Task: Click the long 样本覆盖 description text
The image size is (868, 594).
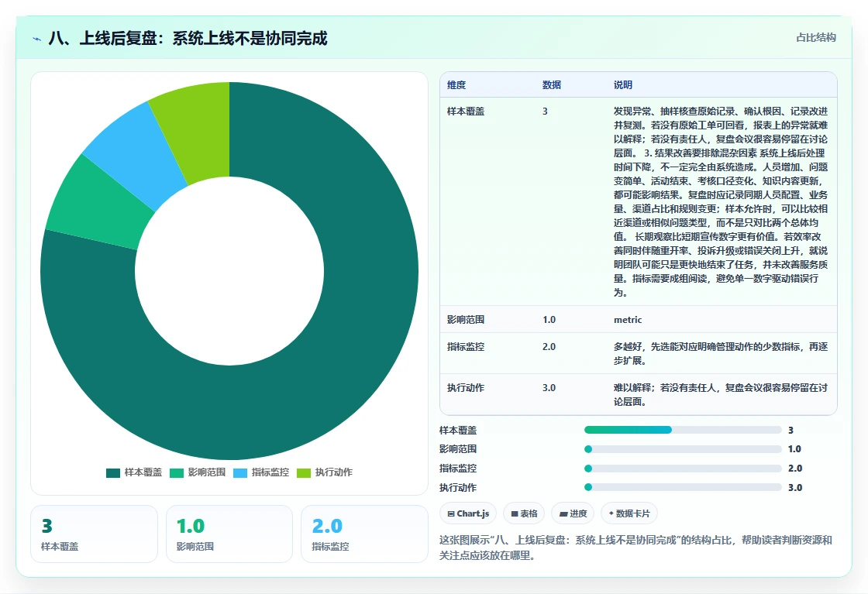Action: click(x=721, y=202)
